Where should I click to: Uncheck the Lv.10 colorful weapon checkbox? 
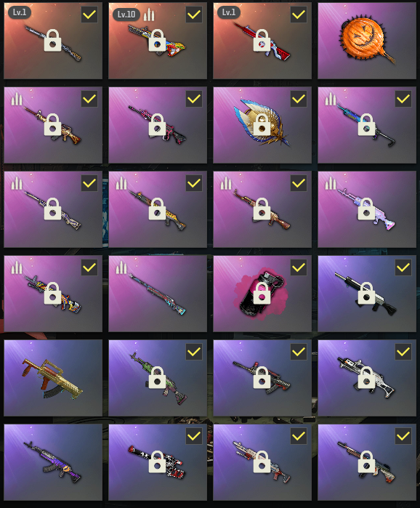pyautogui.click(x=194, y=15)
